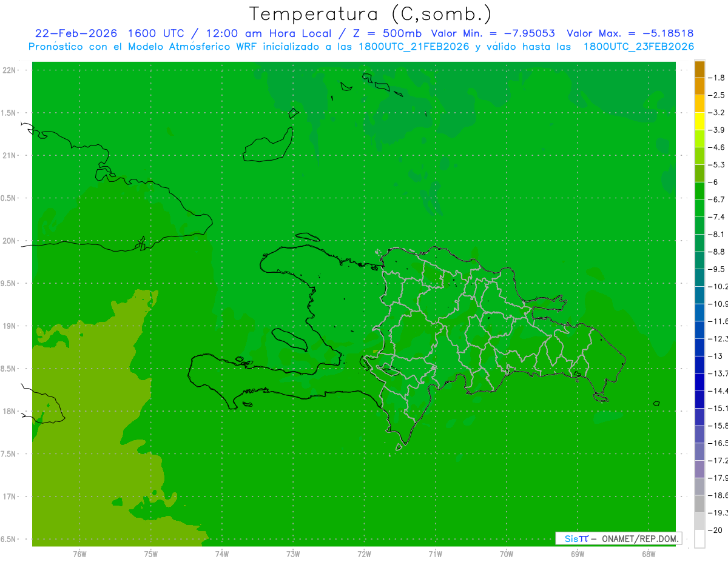Click the '-5.3' colorbar value

tap(716, 165)
